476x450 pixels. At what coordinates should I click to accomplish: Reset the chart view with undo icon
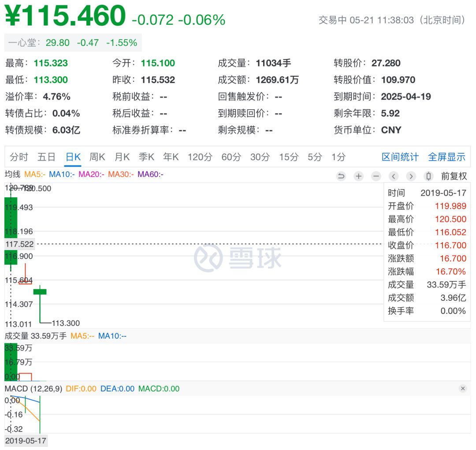tap(341, 176)
